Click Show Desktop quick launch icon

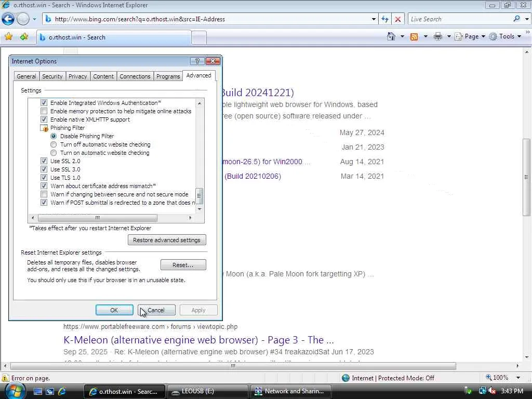37,391
